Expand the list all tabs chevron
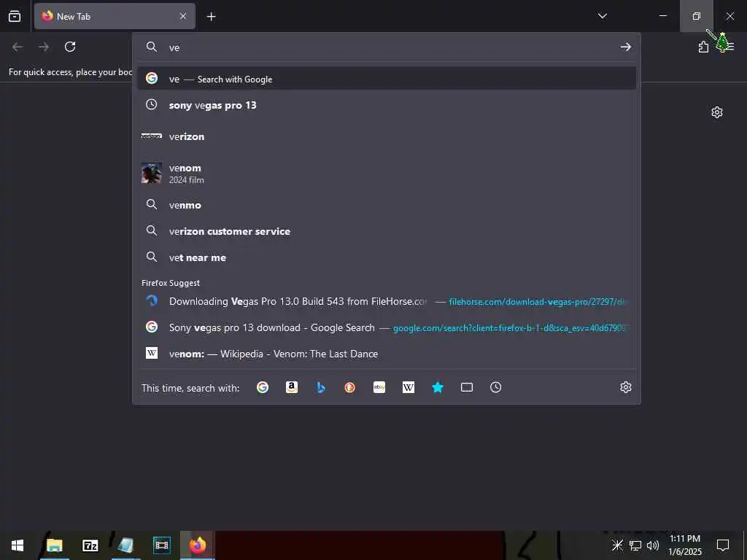 click(602, 16)
